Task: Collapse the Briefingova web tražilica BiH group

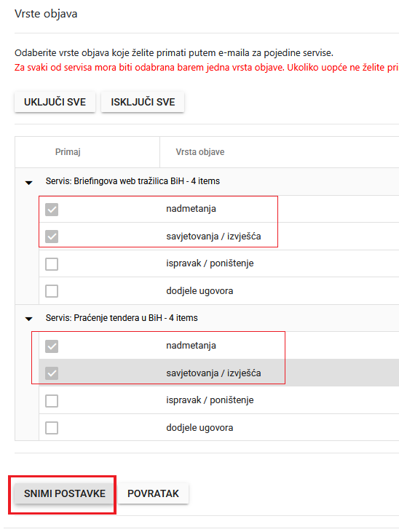Action: point(29,183)
